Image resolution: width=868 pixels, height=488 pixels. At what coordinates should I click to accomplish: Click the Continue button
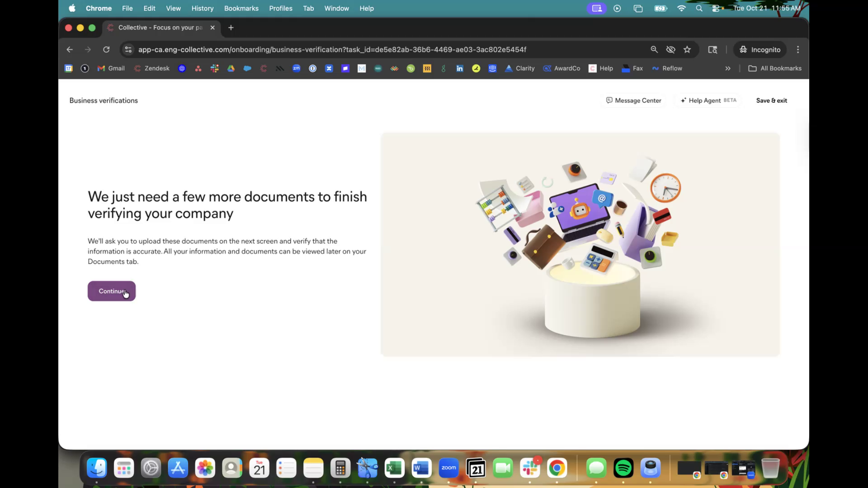coord(111,291)
